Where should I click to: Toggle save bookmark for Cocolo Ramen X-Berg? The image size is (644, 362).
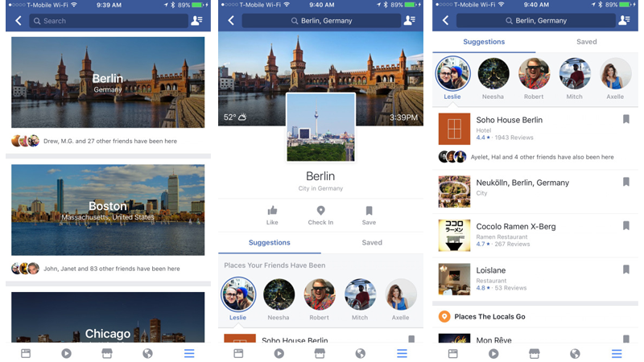coord(626,225)
